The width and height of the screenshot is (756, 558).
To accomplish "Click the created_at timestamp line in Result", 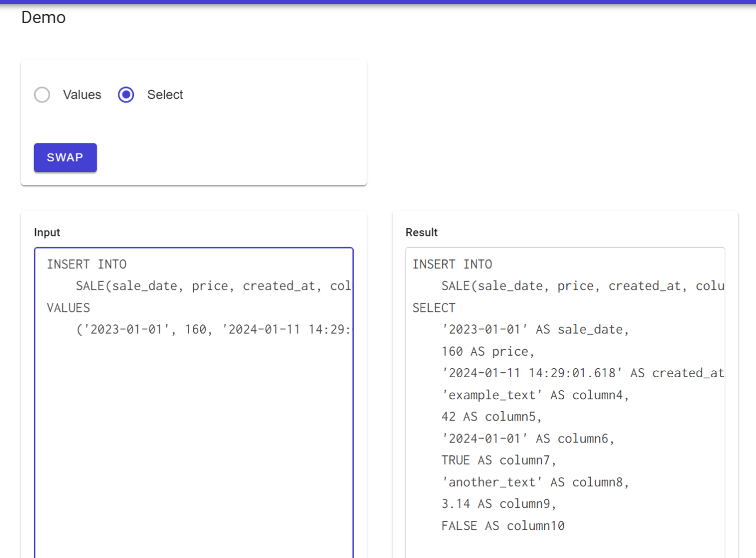I will [x=583, y=373].
